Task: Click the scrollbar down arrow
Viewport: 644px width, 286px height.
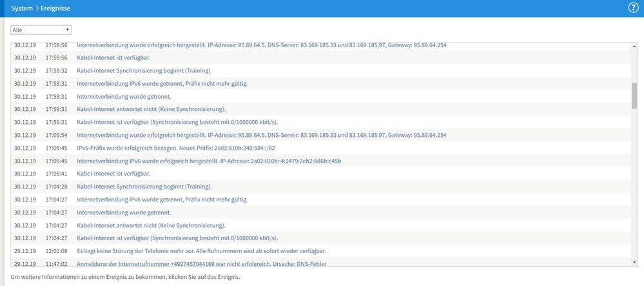Action: tap(634, 262)
